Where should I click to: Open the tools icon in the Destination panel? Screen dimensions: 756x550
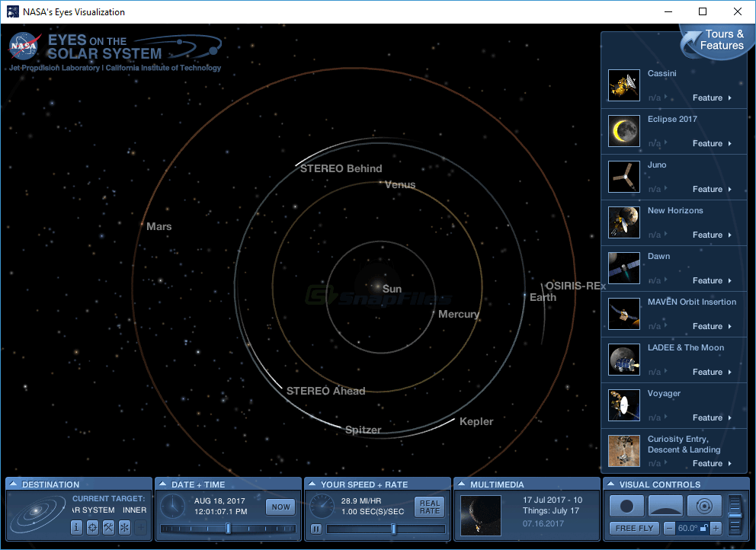108,527
